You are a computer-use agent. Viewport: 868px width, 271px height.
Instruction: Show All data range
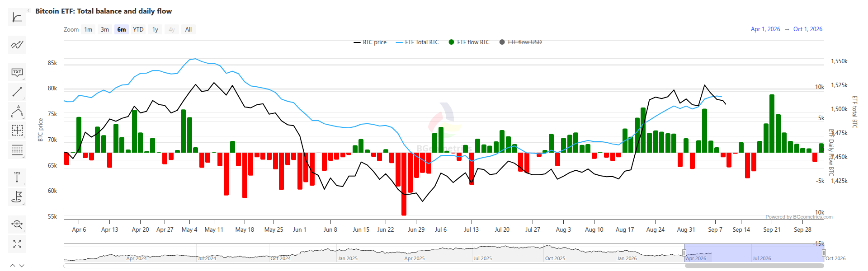[189, 29]
